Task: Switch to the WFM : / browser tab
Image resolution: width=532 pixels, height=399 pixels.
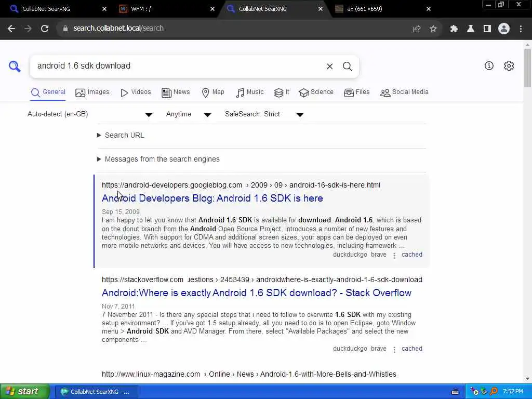Action: point(167,9)
